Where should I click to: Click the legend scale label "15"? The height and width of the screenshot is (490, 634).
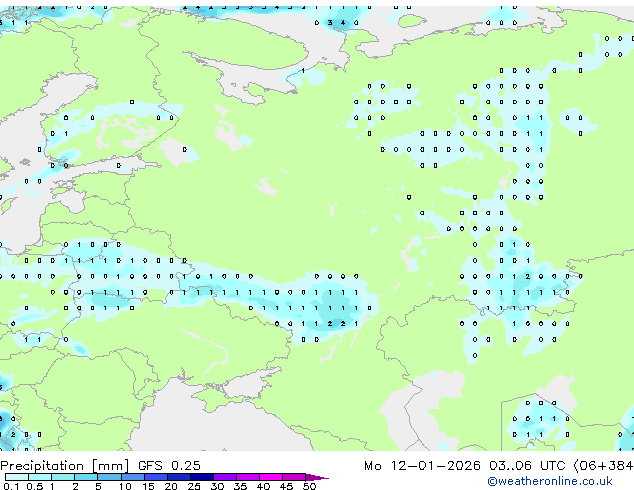point(148,486)
